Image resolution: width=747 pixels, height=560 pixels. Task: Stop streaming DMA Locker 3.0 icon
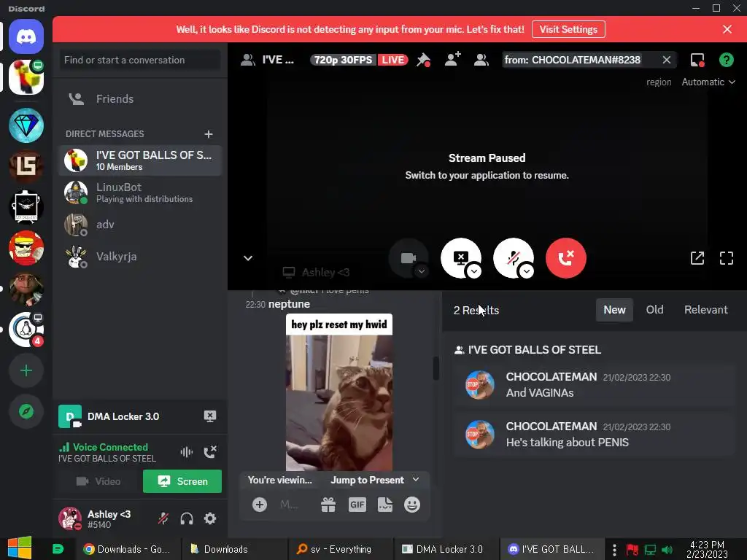[209, 416]
